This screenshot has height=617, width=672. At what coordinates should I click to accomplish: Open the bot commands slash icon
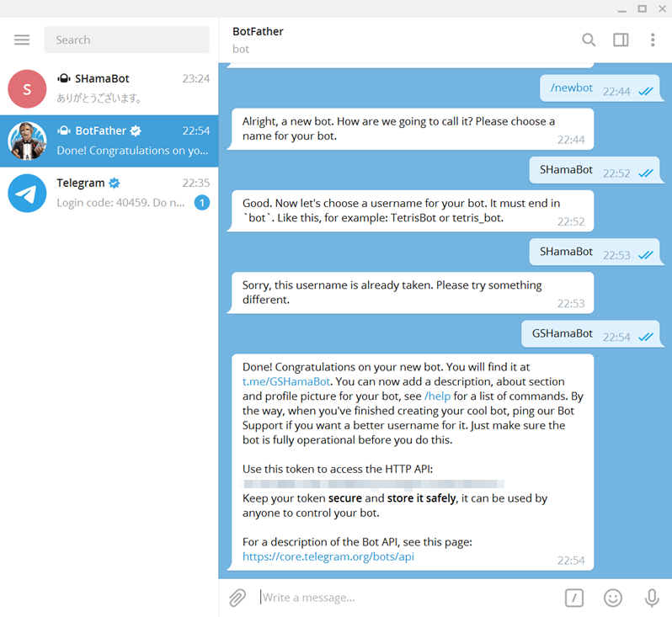[573, 598]
